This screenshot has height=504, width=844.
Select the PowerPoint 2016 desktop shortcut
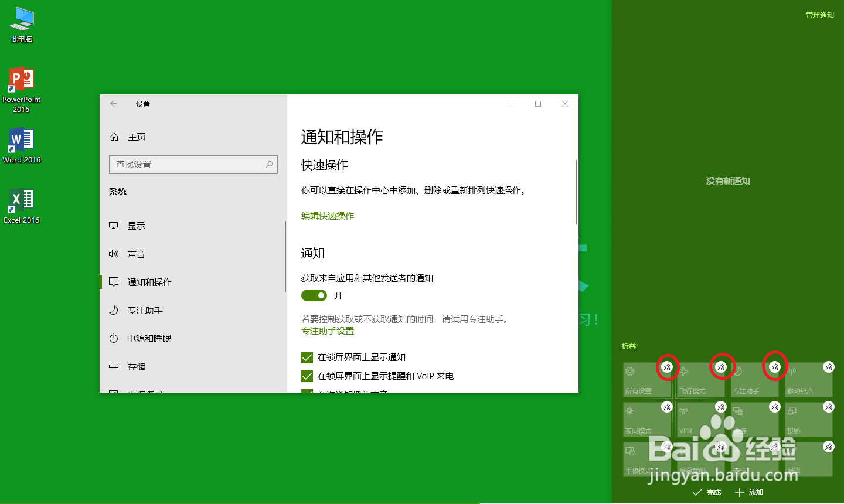(22, 90)
